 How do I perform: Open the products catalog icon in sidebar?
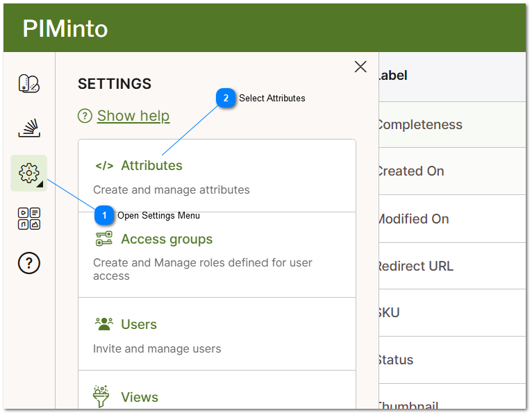[x=29, y=83]
